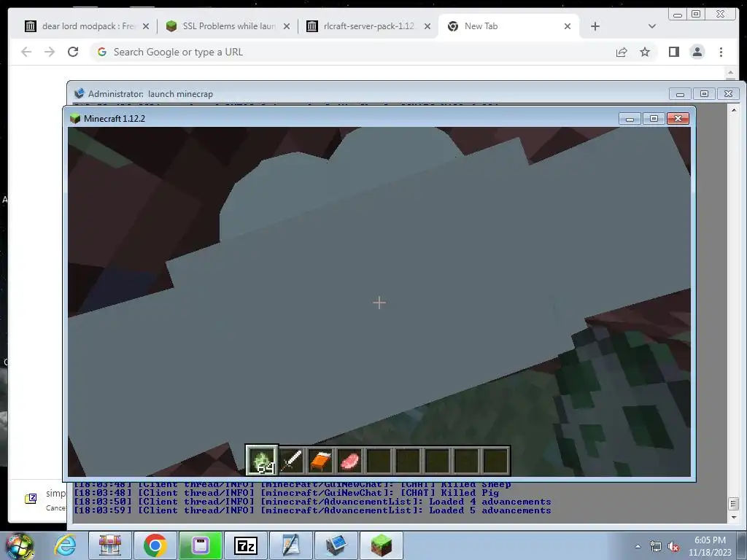Click Chrome page scroll-up arrow

pos(730,73)
